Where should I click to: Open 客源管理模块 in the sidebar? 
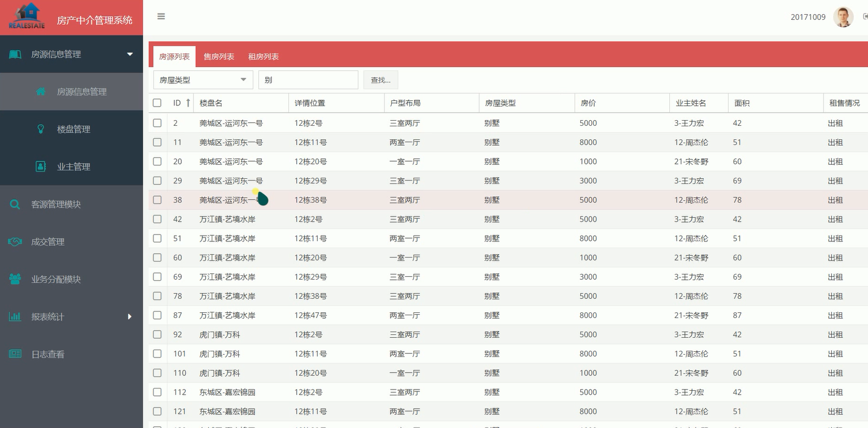pos(56,204)
